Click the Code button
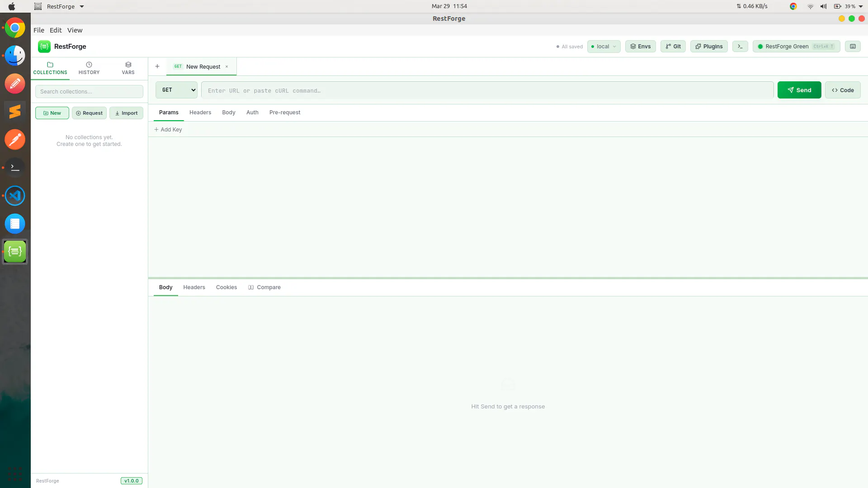This screenshot has height=488, width=868. click(x=843, y=90)
